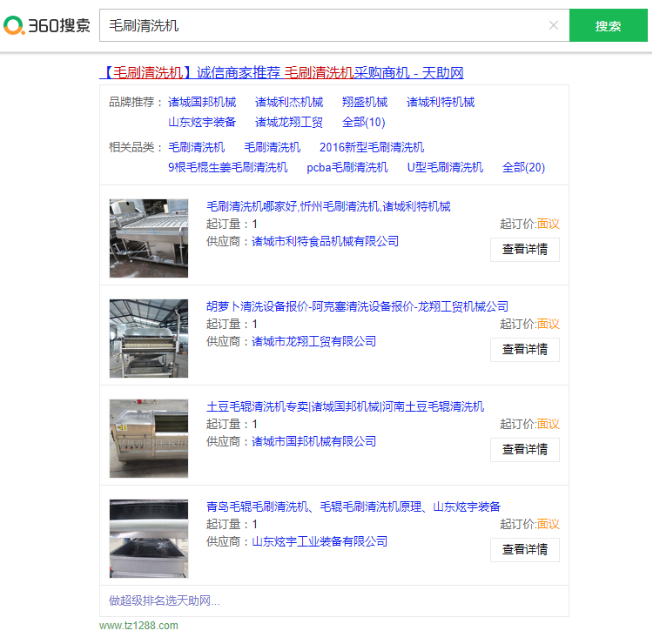Clear the search box with the X icon
Screen dimensions: 653x644
click(x=554, y=25)
